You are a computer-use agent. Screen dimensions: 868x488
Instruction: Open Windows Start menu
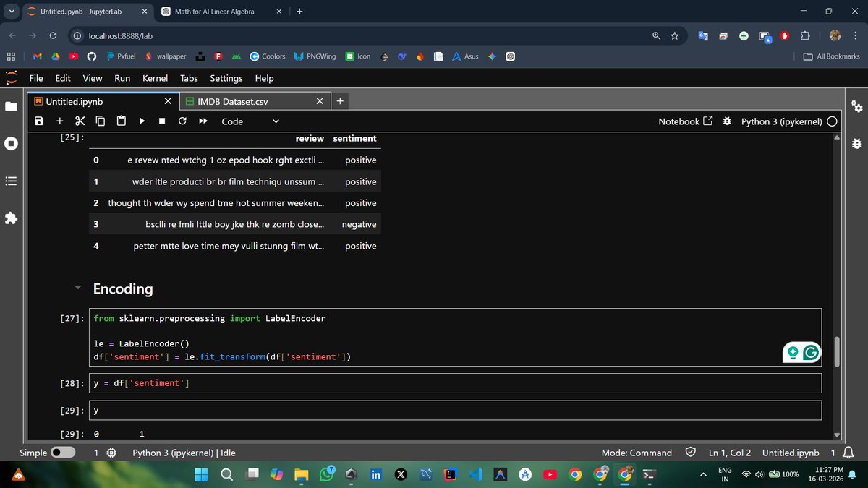point(201,475)
